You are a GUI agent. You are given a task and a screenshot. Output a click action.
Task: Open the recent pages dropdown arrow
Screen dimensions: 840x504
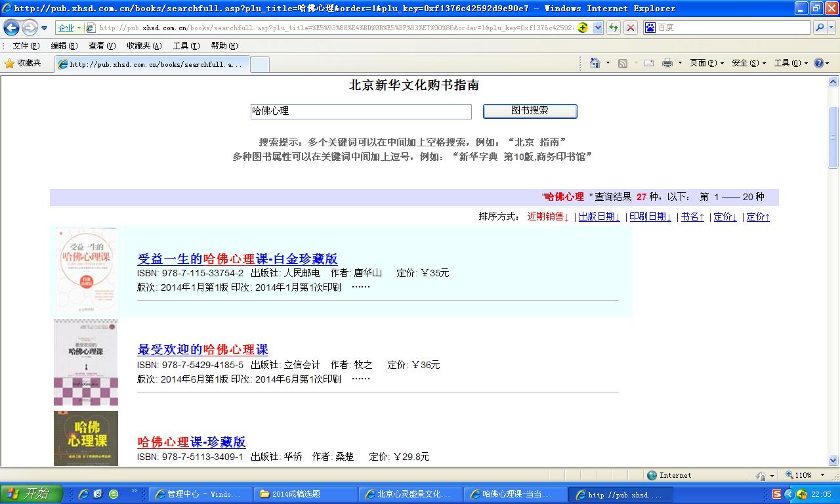(44, 28)
